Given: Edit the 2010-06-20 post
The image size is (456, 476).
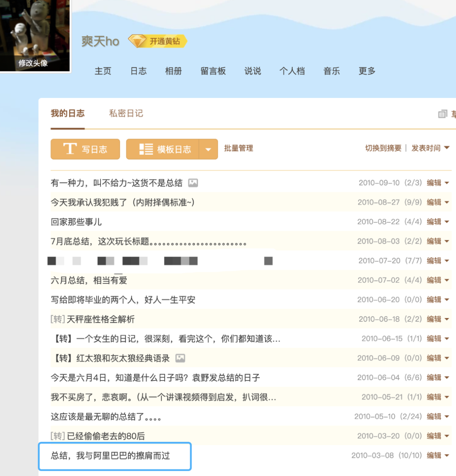Looking at the screenshot, I should [434, 299].
